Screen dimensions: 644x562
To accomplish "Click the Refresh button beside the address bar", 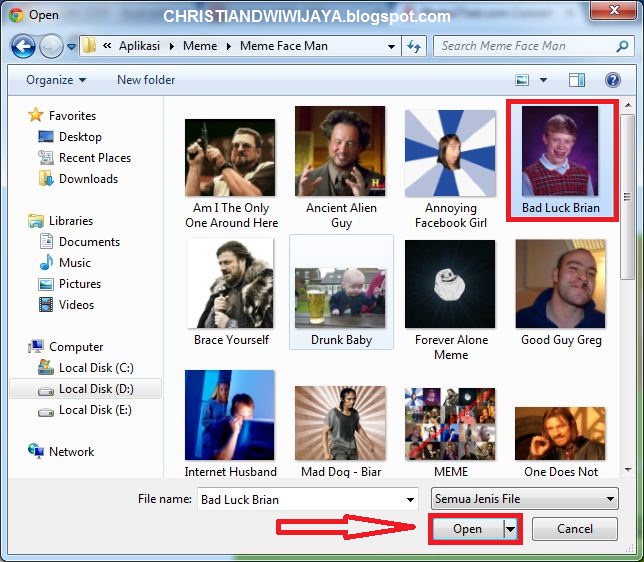I will tap(414, 46).
